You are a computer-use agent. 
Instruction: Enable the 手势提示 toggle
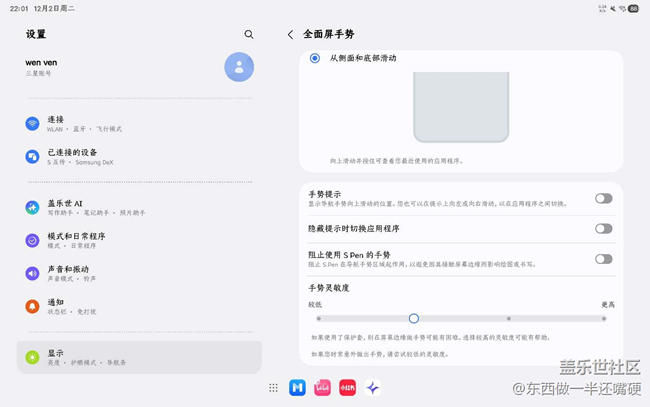(x=603, y=199)
